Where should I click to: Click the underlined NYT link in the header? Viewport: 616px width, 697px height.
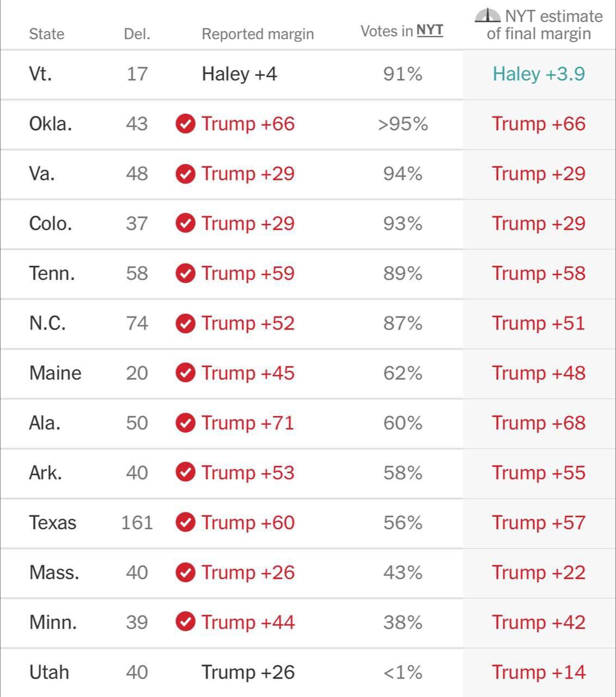click(430, 31)
